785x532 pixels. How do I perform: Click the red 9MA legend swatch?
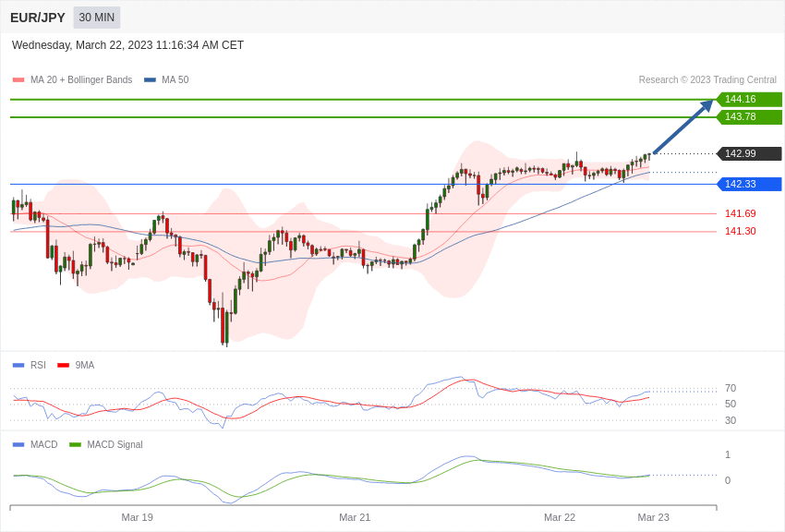click(x=63, y=365)
